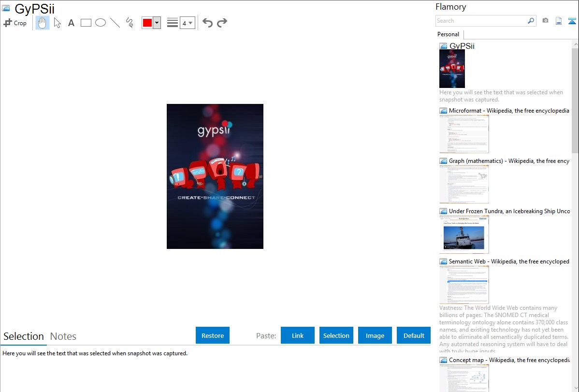This screenshot has width=579, height=392.
Task: Click the snapshot icon next to main GyPSii heading
Action: 6,8
